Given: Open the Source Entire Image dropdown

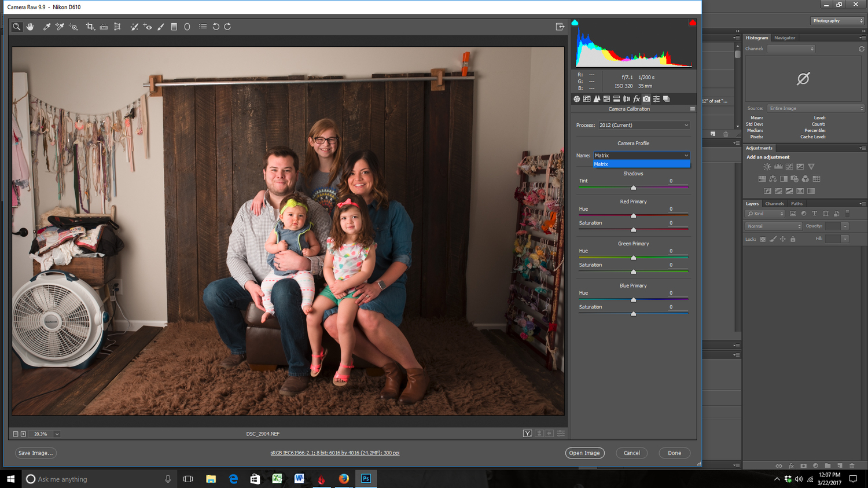Looking at the screenshot, I should point(816,108).
